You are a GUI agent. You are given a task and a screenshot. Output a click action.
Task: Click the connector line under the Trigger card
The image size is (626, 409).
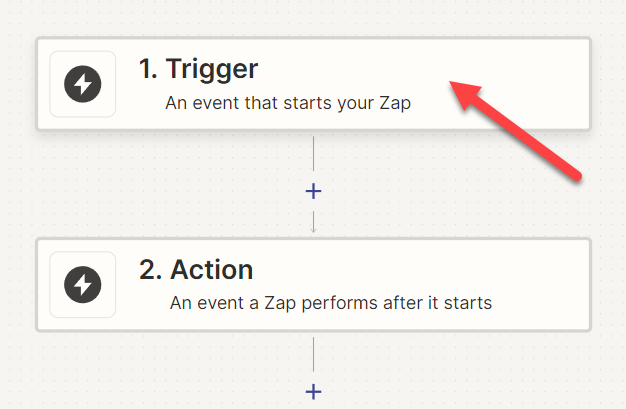click(313, 153)
